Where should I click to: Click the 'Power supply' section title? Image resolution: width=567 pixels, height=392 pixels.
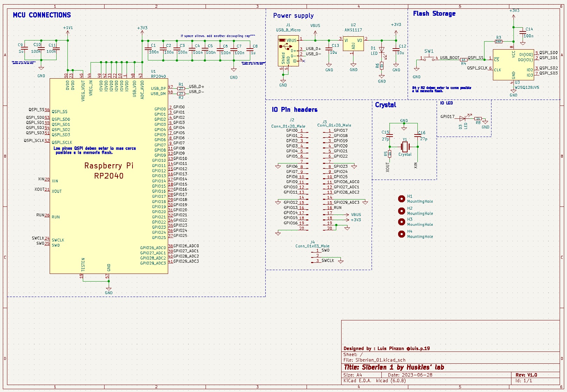pyautogui.click(x=293, y=15)
